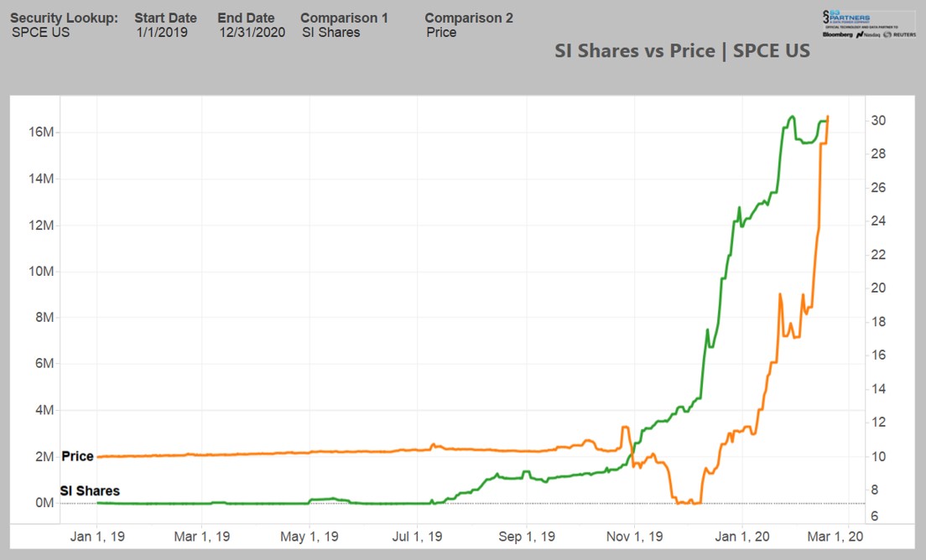926x560 pixels.
Task: Click the Sep 1, 19 axis label
Action: pos(527,537)
